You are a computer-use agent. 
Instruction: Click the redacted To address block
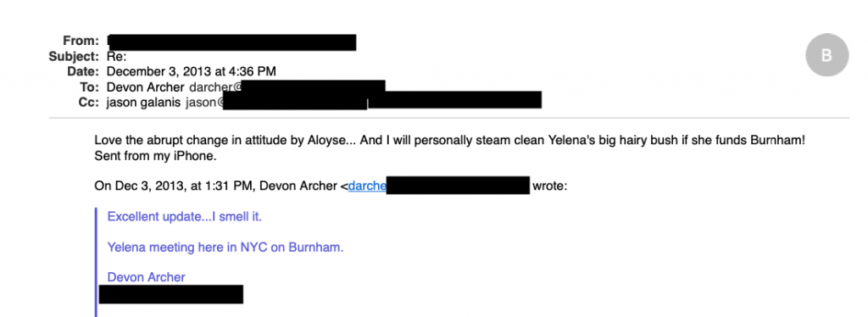[x=314, y=86]
